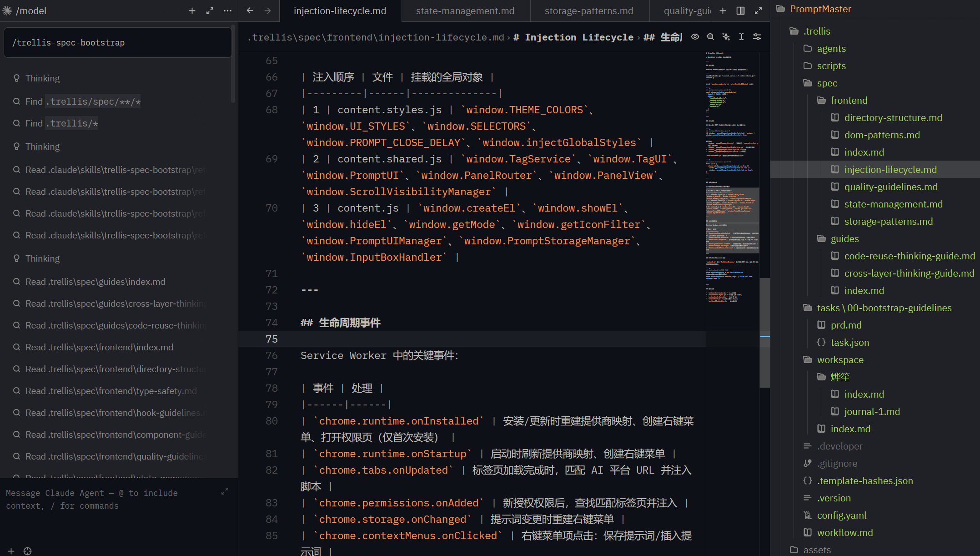Viewport: 980px width, 556px height.
Task: Click the editor vertical scrollbar thumb
Action: [x=764, y=333]
